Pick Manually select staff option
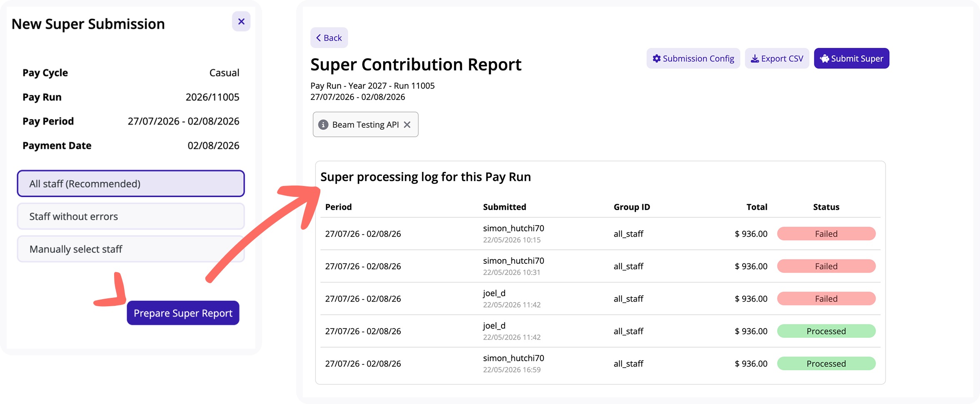Screen dimensions: 980x404 [x=131, y=249]
